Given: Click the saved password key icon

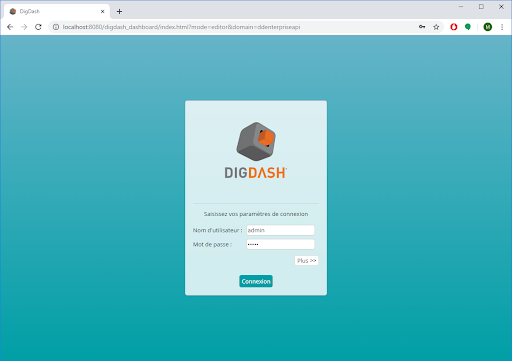Looking at the screenshot, I should (422, 27).
